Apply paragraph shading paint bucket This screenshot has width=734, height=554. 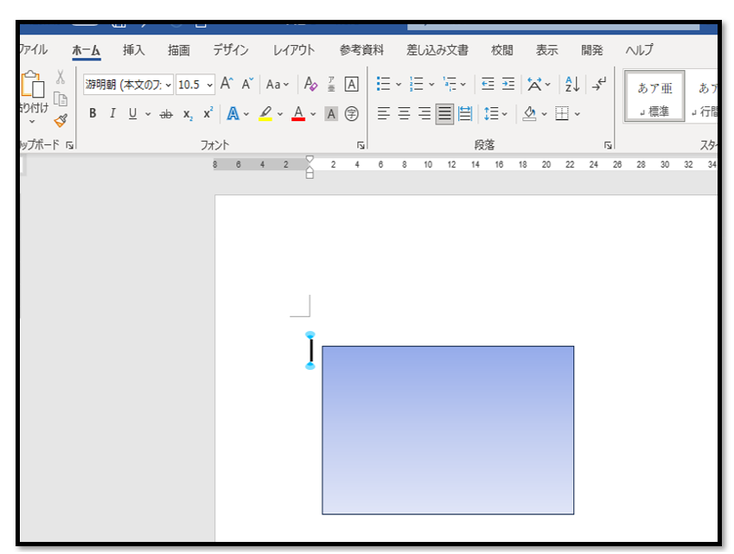pyautogui.click(x=529, y=114)
